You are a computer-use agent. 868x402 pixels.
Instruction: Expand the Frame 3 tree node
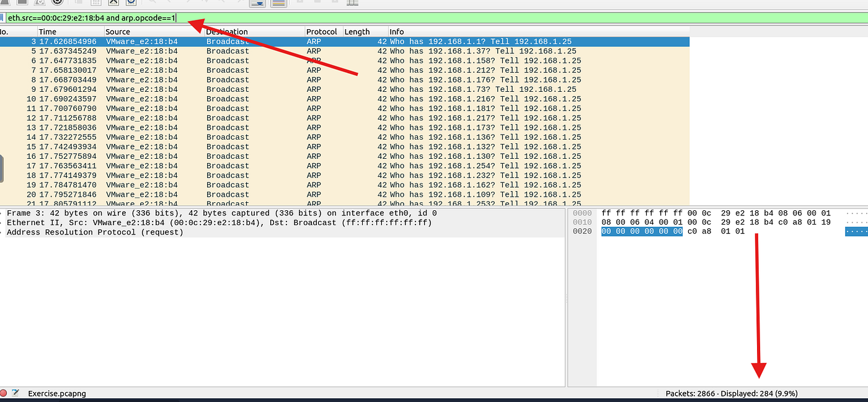pos(2,213)
